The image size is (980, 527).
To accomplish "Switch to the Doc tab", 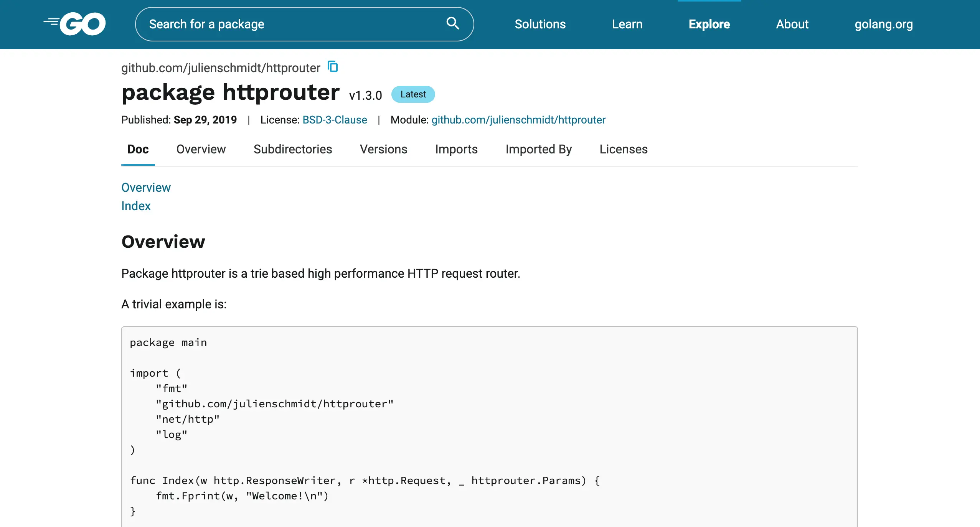I will click(138, 149).
